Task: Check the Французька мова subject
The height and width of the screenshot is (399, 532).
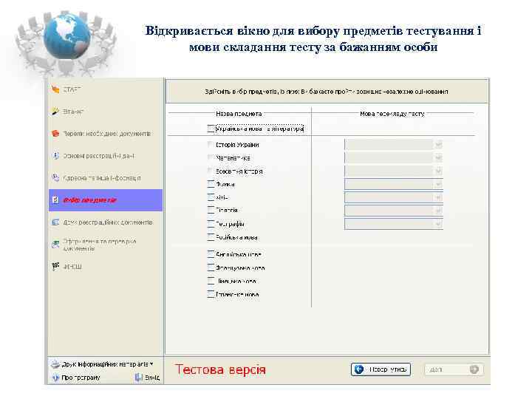Action: [x=211, y=267]
